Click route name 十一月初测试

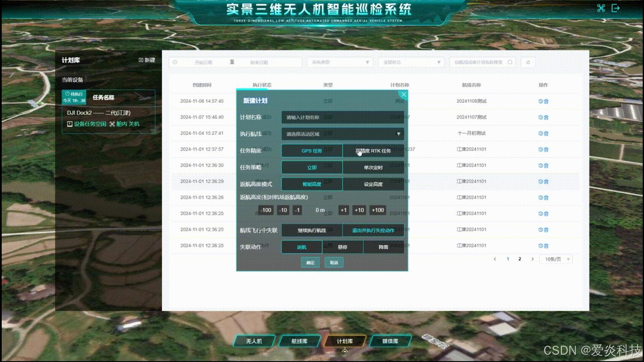[x=471, y=134]
